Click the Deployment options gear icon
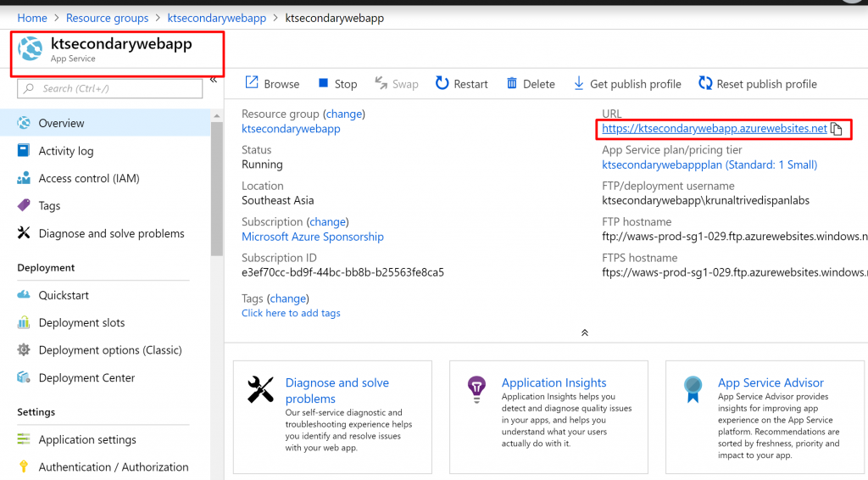Viewport: 868px width, 480px height. coord(24,350)
